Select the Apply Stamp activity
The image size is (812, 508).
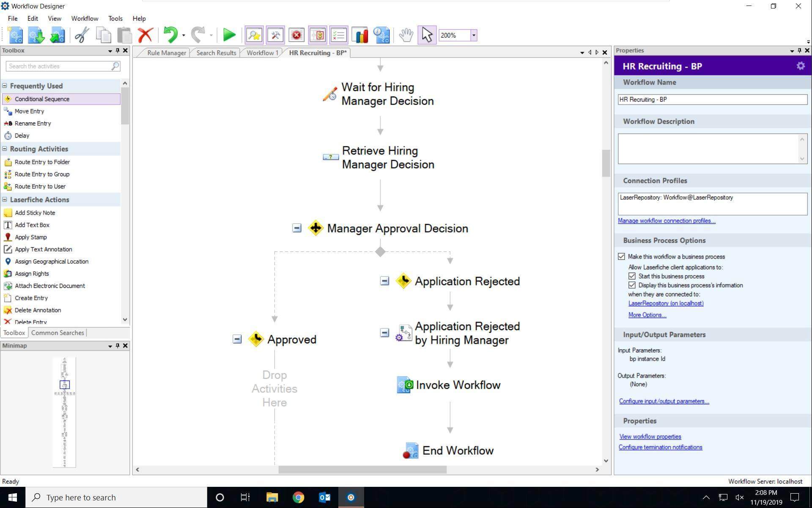[x=30, y=237]
